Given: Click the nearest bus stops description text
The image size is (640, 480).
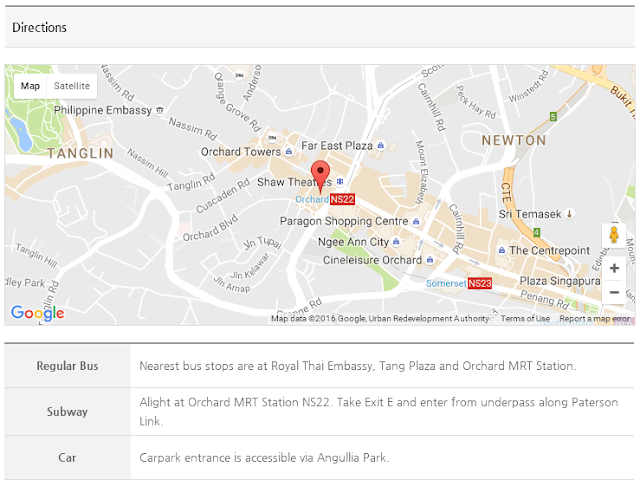Looking at the screenshot, I should click(x=358, y=366).
